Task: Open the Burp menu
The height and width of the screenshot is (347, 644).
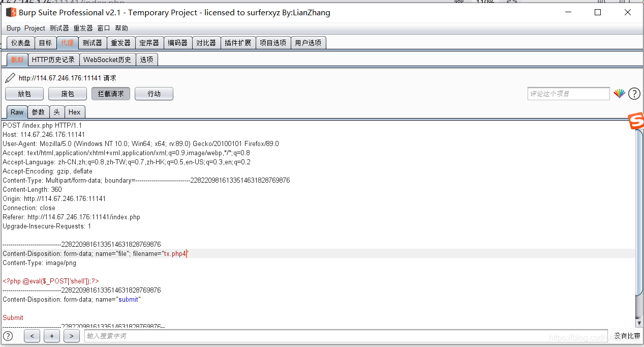Action: click(13, 28)
